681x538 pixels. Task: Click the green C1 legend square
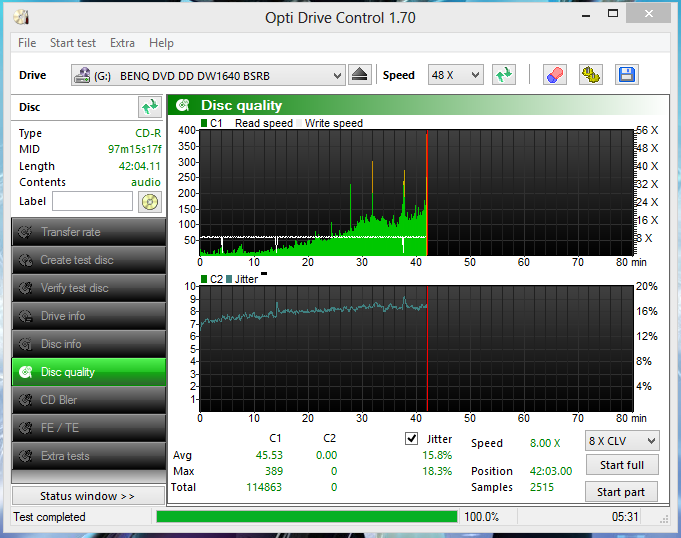(x=204, y=123)
